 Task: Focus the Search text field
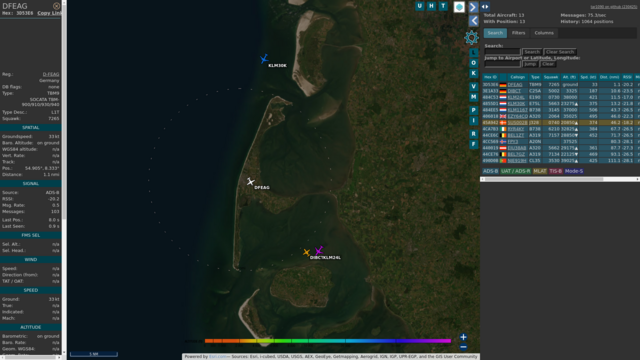coord(502,52)
